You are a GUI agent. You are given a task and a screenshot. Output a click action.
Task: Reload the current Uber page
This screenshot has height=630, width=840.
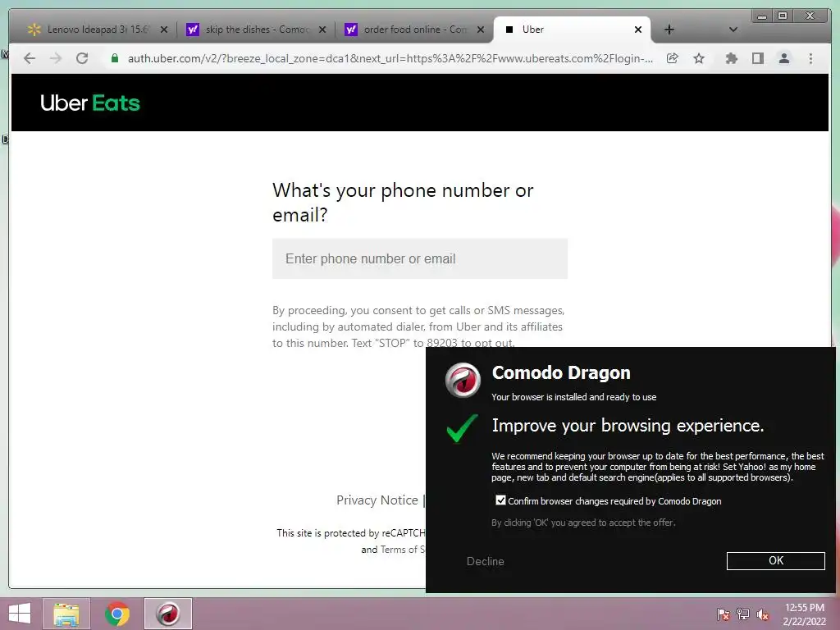82,58
